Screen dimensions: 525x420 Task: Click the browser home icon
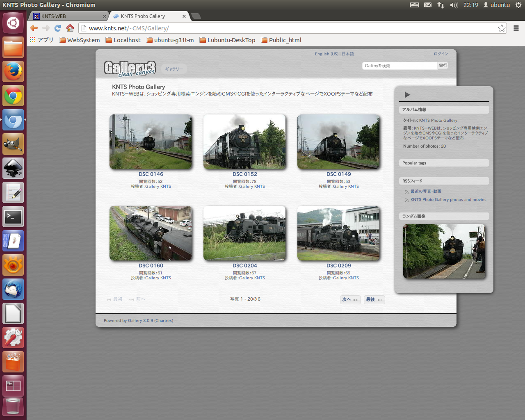click(70, 28)
